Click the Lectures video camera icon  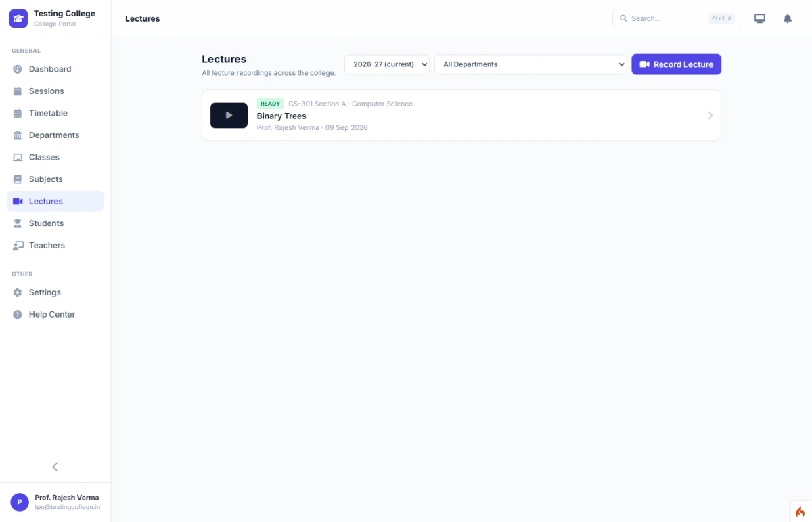(x=18, y=201)
